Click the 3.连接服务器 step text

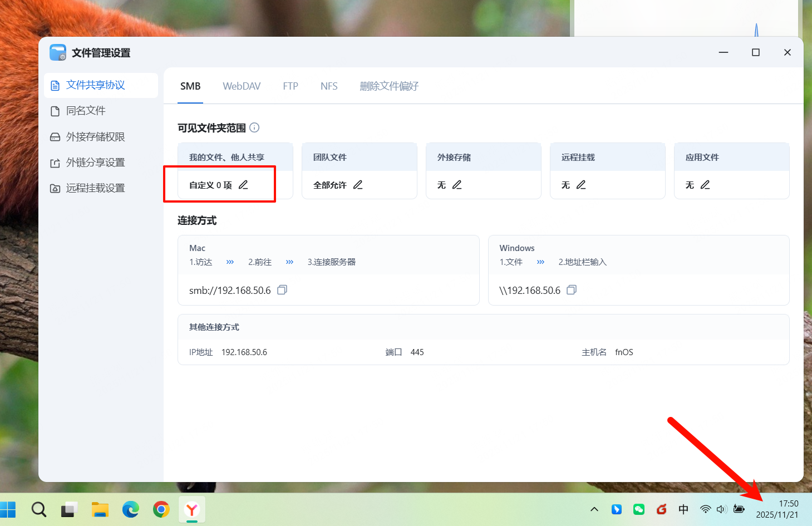332,262
